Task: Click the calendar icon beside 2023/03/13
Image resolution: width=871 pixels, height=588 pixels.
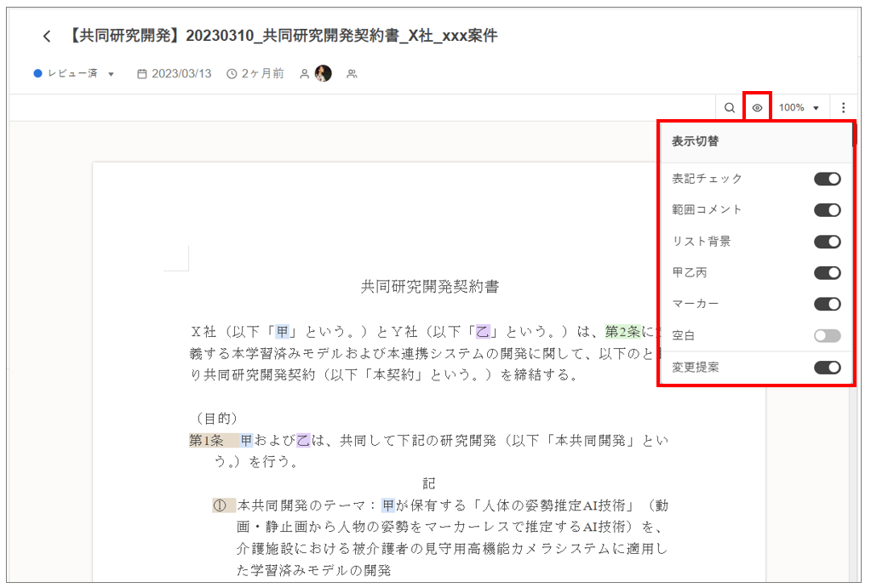Action: tap(142, 74)
